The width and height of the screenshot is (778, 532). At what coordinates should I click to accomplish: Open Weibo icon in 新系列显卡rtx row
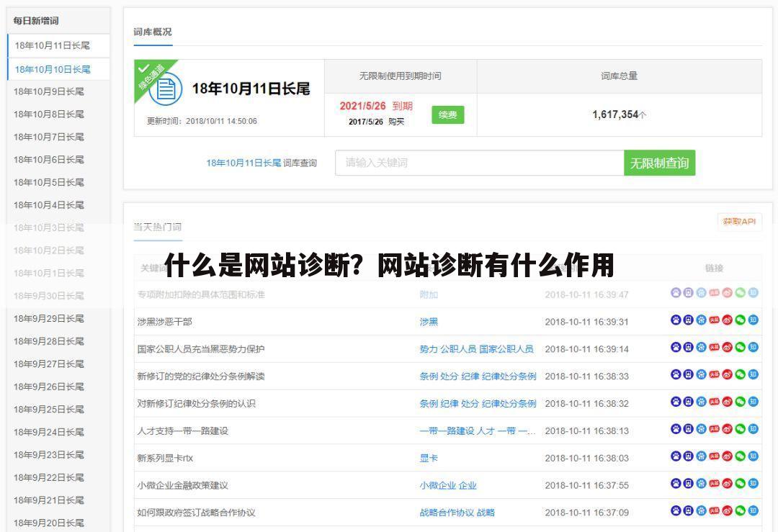click(x=728, y=456)
